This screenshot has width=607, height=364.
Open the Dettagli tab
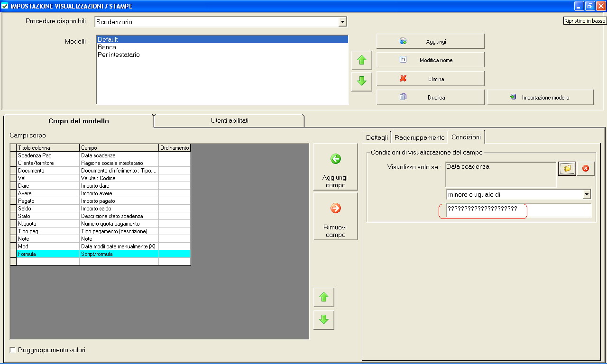coord(377,137)
